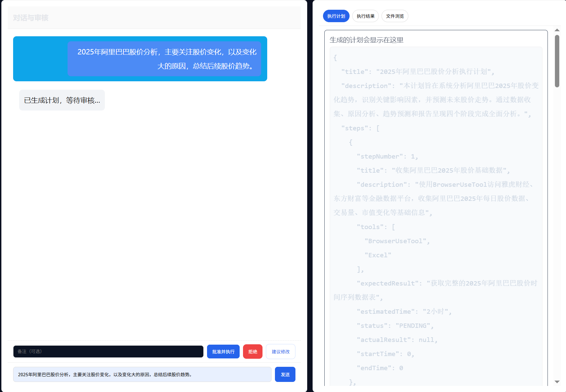Click the "startTime": 0 line
This screenshot has width=566, height=392.
[x=386, y=354]
